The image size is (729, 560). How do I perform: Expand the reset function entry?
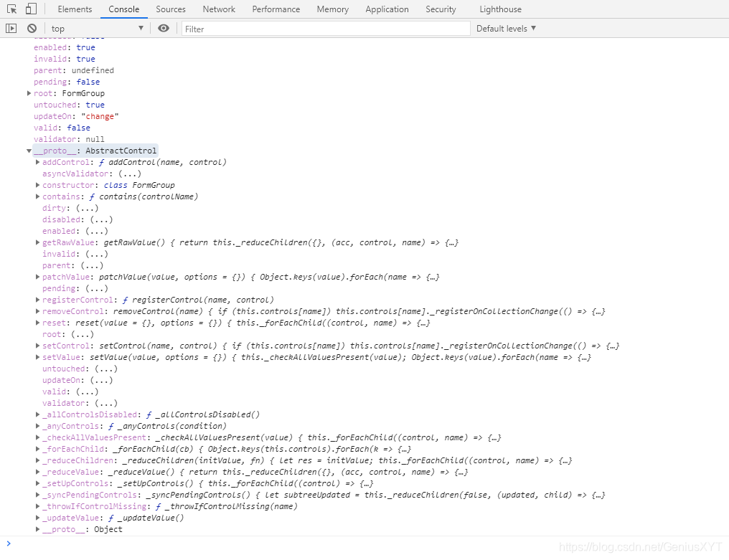[37, 323]
